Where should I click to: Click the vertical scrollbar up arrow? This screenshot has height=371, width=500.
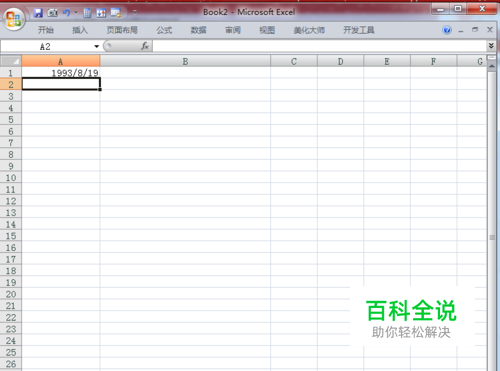click(x=492, y=66)
